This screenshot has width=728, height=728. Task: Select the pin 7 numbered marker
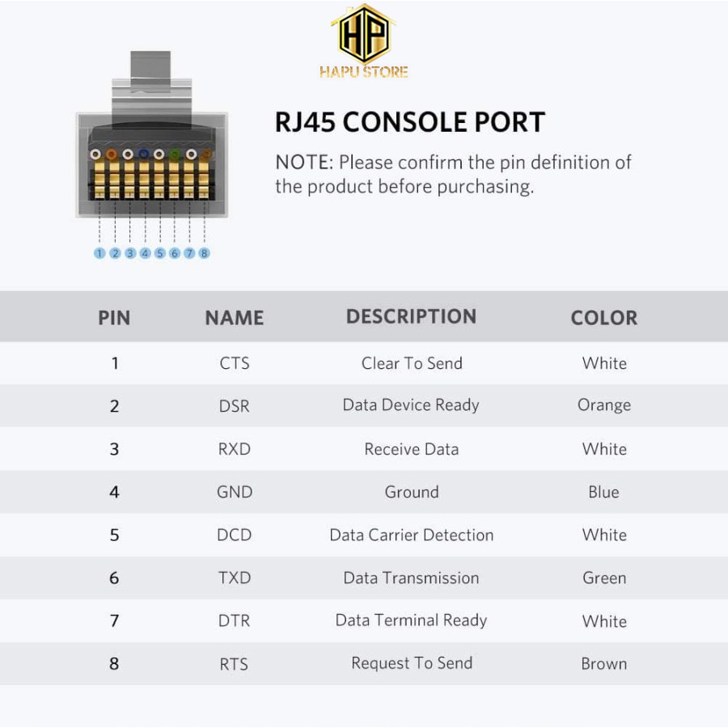[x=189, y=253]
